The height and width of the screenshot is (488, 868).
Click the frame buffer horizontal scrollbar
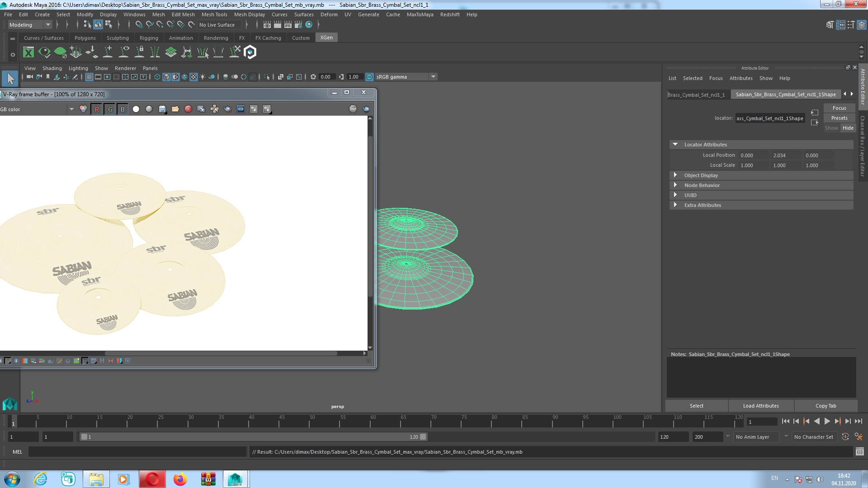click(221, 353)
